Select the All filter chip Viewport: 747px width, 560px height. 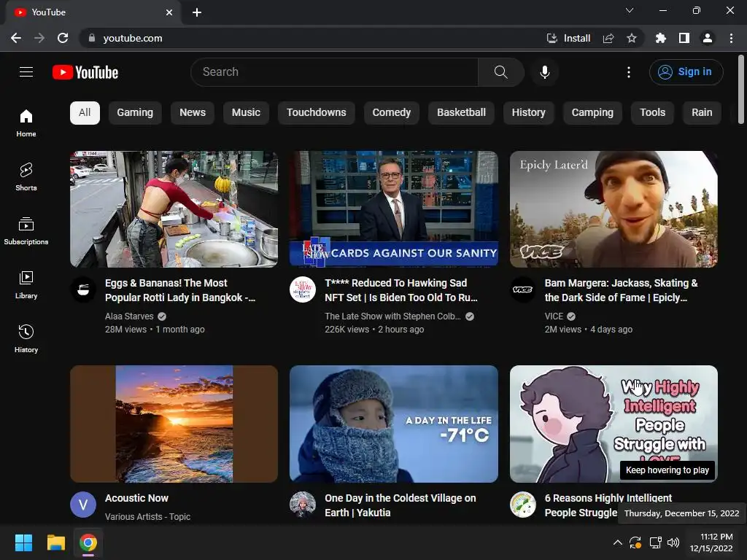(85, 113)
